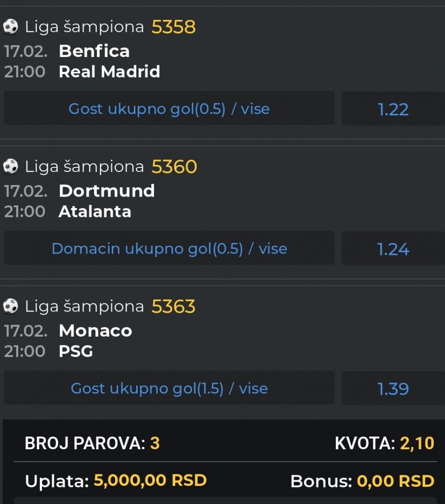Tap the Benfica team name
The width and height of the screenshot is (445, 504).
click(x=94, y=51)
